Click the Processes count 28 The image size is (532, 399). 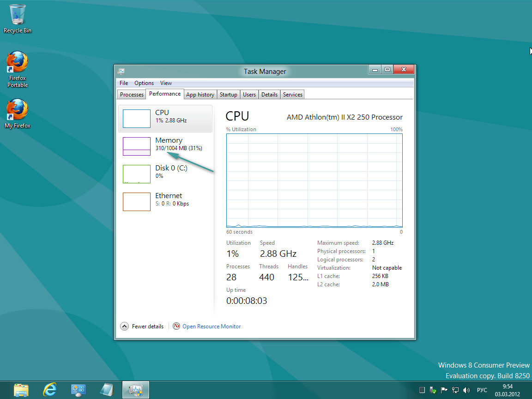click(x=231, y=277)
